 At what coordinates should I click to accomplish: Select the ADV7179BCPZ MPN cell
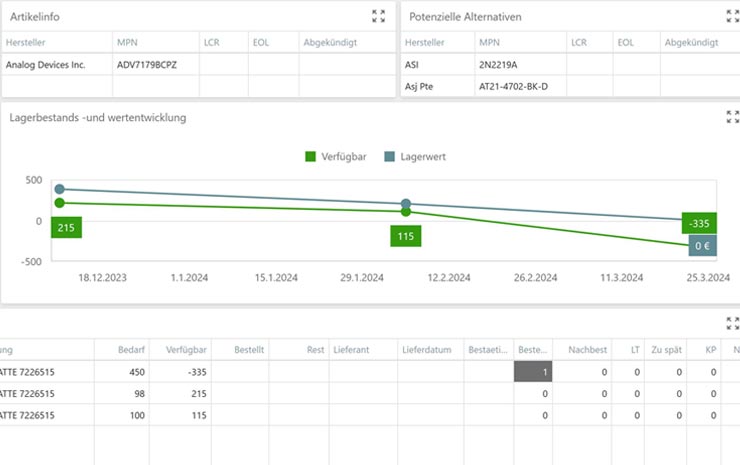point(148,64)
